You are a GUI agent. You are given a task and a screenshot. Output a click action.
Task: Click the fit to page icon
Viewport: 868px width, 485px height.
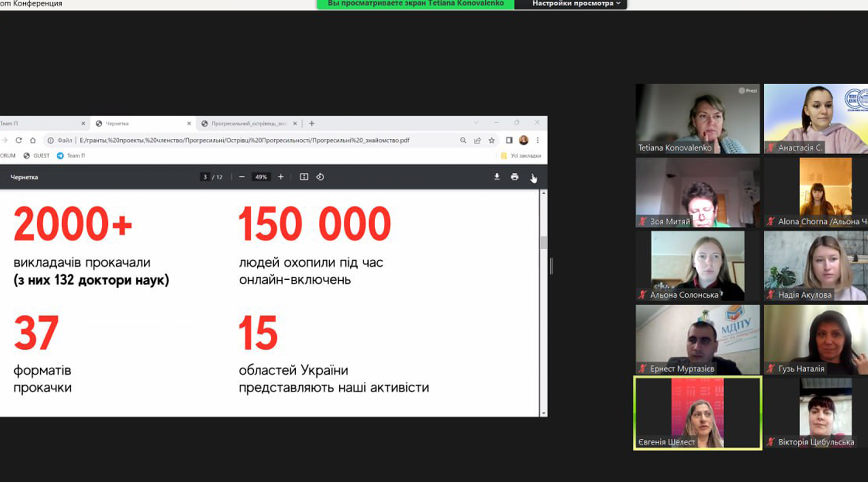pyautogui.click(x=303, y=177)
